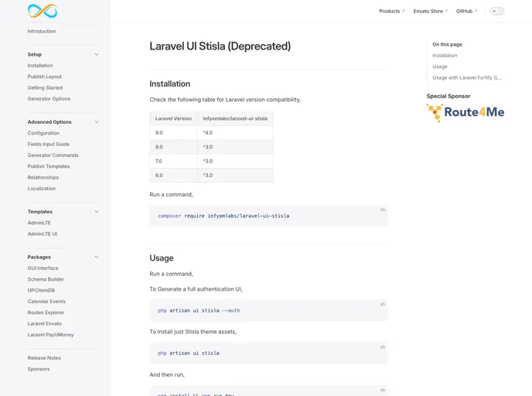
Task: Open the Calendar Events page
Action: pyautogui.click(x=46, y=302)
